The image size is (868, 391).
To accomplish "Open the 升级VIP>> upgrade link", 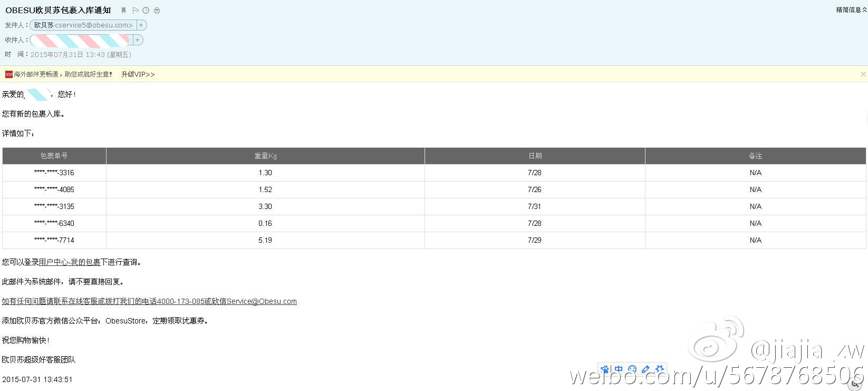I will coord(138,74).
